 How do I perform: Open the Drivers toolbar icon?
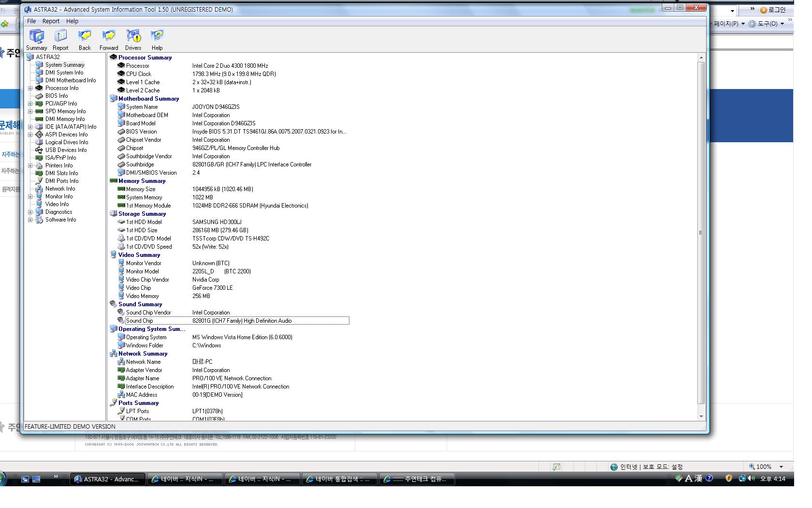(x=133, y=40)
